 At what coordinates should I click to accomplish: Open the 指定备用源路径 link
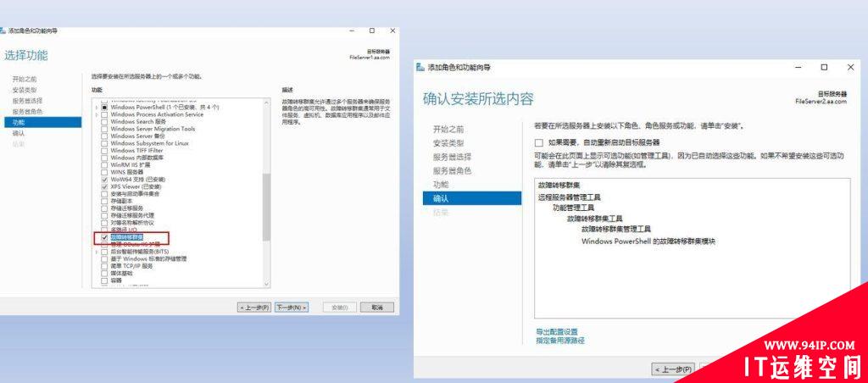tap(560, 341)
